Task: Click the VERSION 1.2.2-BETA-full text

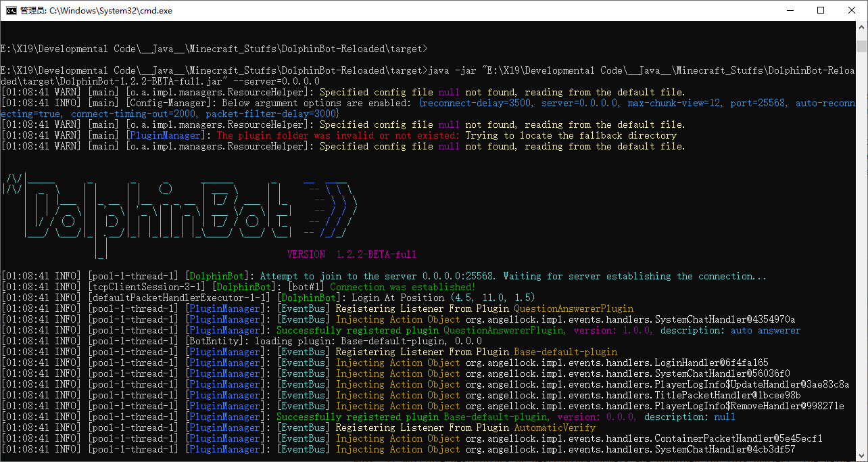Action: coord(352,255)
